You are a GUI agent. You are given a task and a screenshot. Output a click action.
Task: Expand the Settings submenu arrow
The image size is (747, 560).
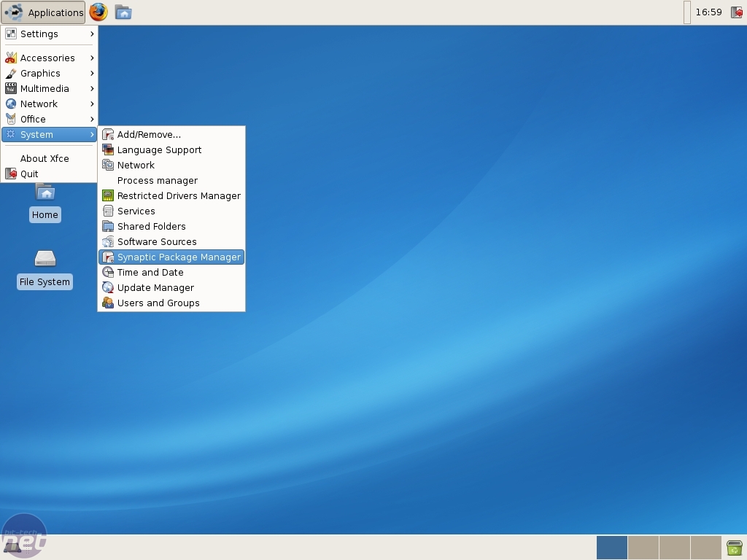tap(92, 34)
